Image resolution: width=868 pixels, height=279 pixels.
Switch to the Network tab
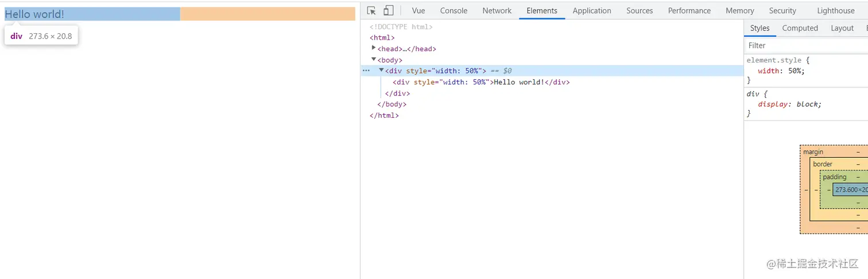pos(497,10)
